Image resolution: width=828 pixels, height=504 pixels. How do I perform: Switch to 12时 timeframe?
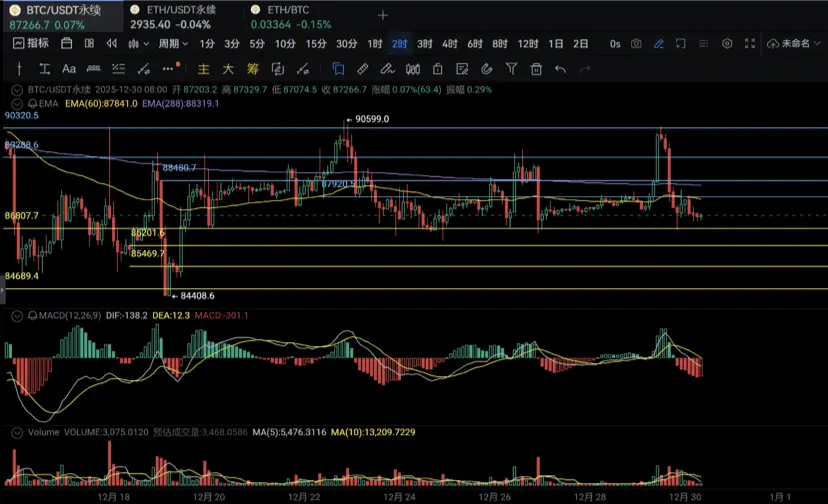(528, 44)
